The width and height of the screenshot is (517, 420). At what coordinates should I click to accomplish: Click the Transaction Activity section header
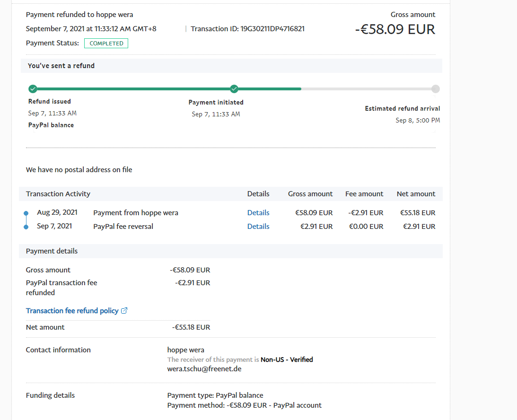point(58,194)
